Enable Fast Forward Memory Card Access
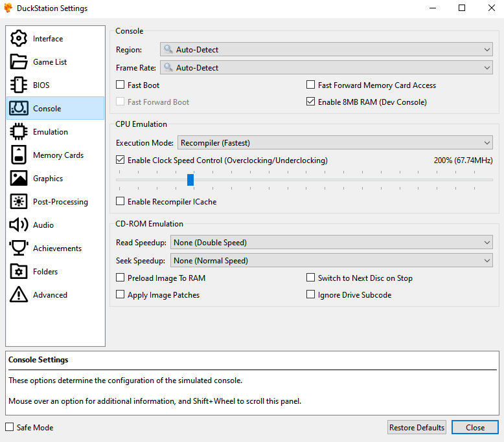 coord(310,85)
